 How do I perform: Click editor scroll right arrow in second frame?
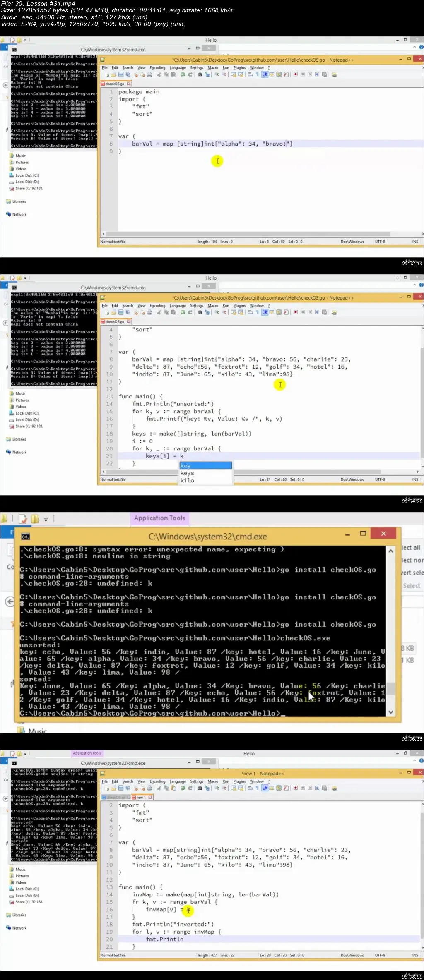[417, 472]
